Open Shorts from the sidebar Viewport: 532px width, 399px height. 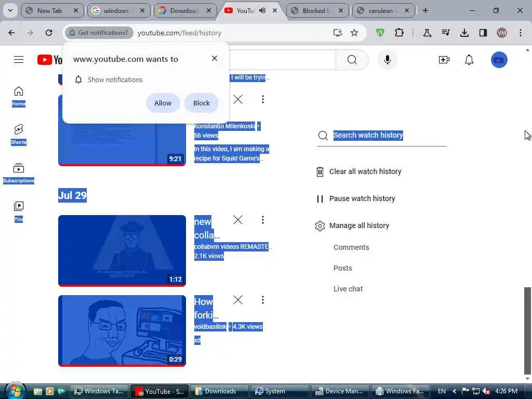pos(19,135)
